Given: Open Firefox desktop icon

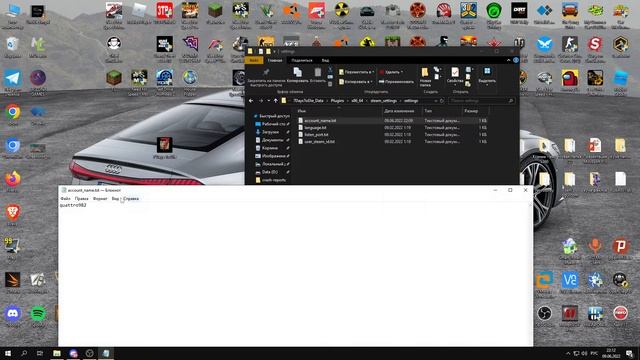Looking at the screenshot, I should click(13, 182).
